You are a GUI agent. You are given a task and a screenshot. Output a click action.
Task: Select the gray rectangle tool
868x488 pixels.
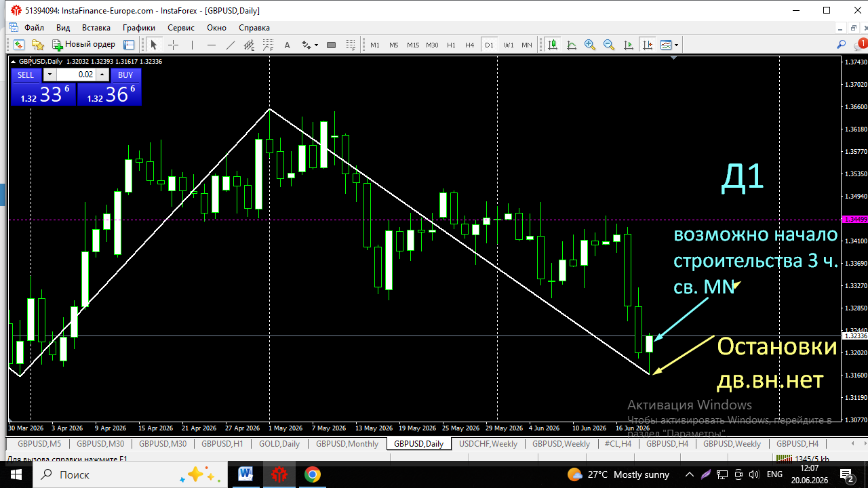tap(331, 45)
